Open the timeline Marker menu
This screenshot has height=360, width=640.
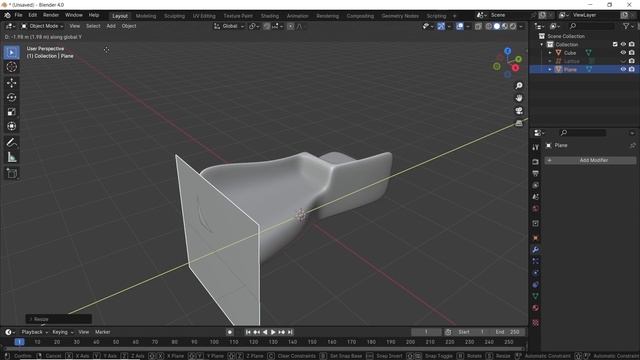click(102, 332)
